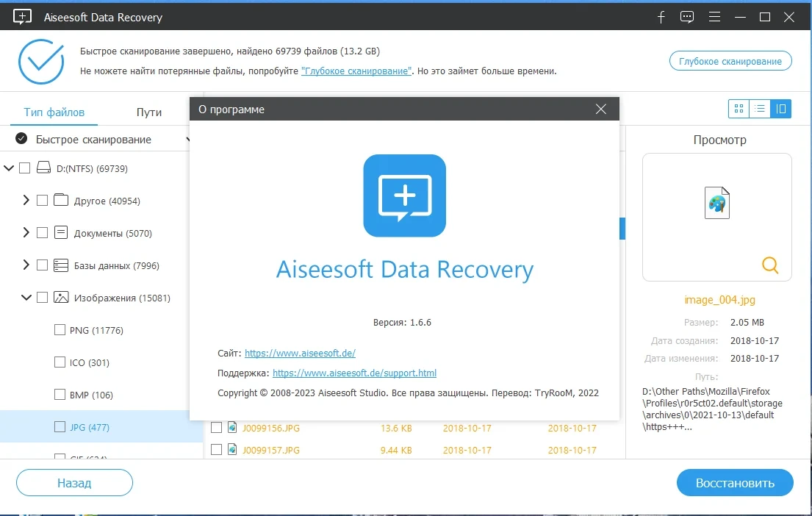
Task: Expand the Документы category
Action: [x=26, y=232]
